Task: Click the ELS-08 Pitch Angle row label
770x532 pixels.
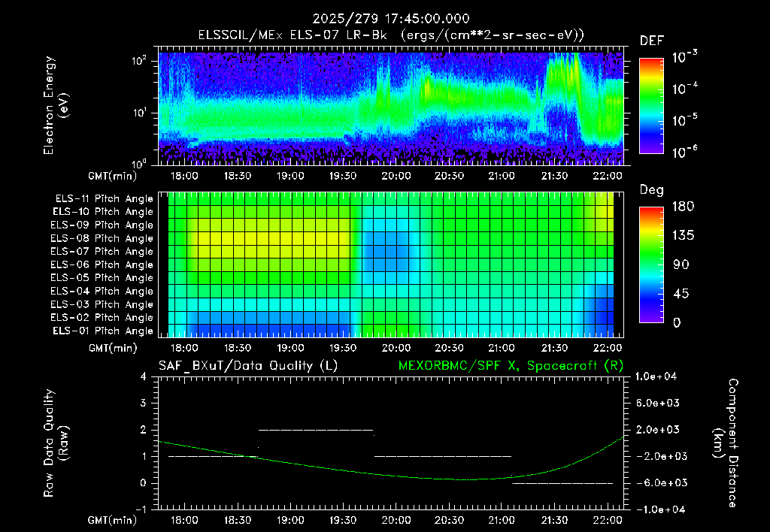Action: (102, 238)
